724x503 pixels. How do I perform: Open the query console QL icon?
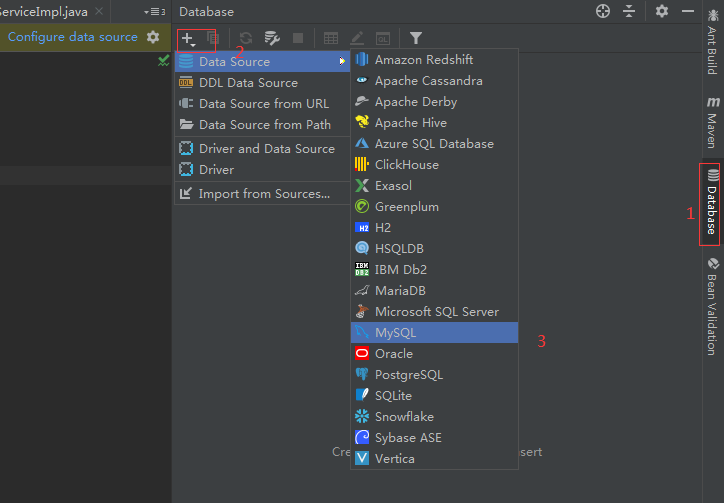pos(383,38)
